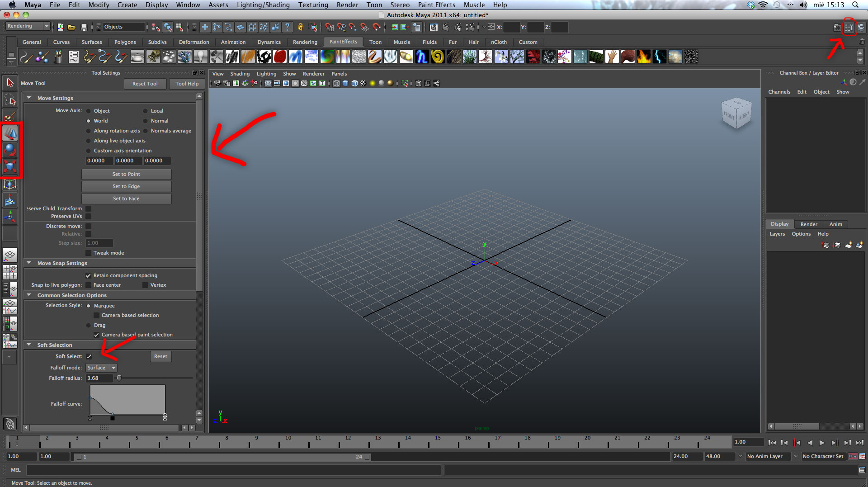Enable Tweak mode checkbox
Viewport: 868px width, 487px height.
pyautogui.click(x=89, y=253)
